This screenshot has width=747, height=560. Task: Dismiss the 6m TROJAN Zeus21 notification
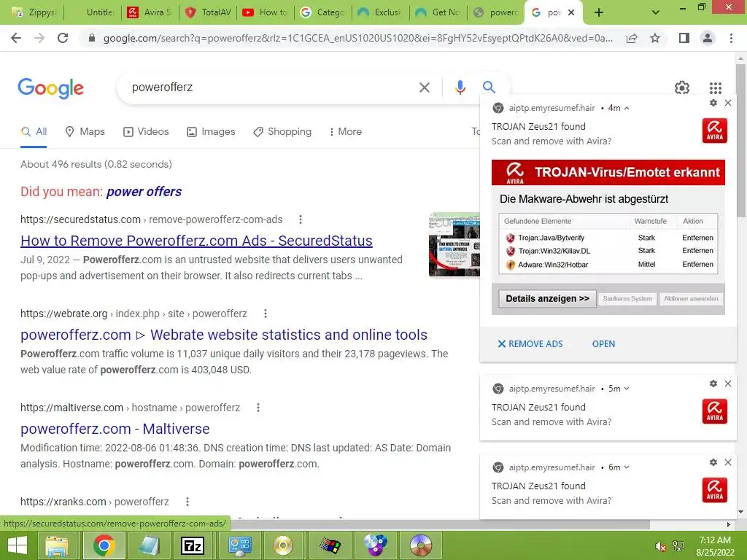728,462
